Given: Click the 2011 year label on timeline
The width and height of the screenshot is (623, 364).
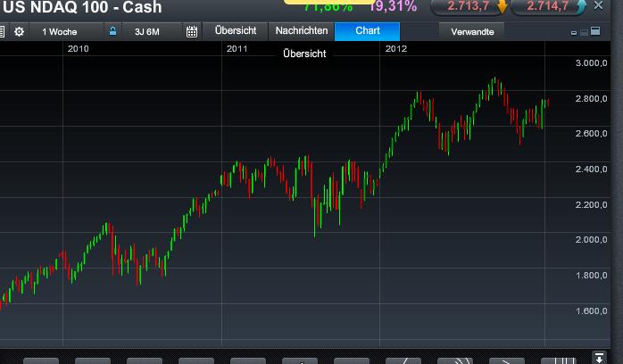Looking at the screenshot, I should (x=237, y=49).
